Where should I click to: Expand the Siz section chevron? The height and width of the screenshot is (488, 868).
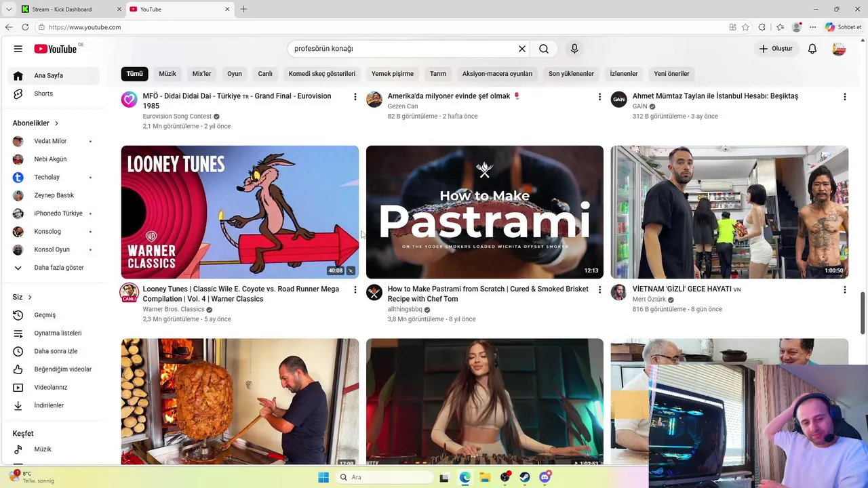pos(30,298)
